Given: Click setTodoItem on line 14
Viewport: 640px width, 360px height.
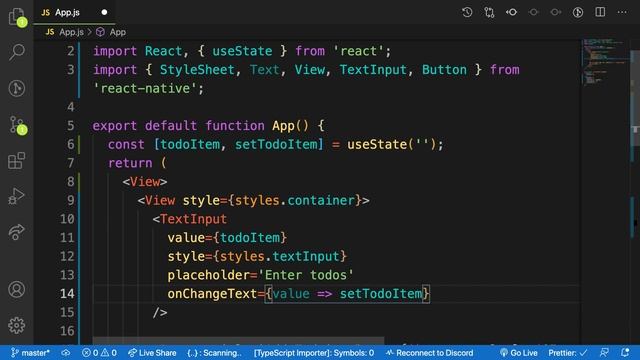Looking at the screenshot, I should pyautogui.click(x=381, y=293).
